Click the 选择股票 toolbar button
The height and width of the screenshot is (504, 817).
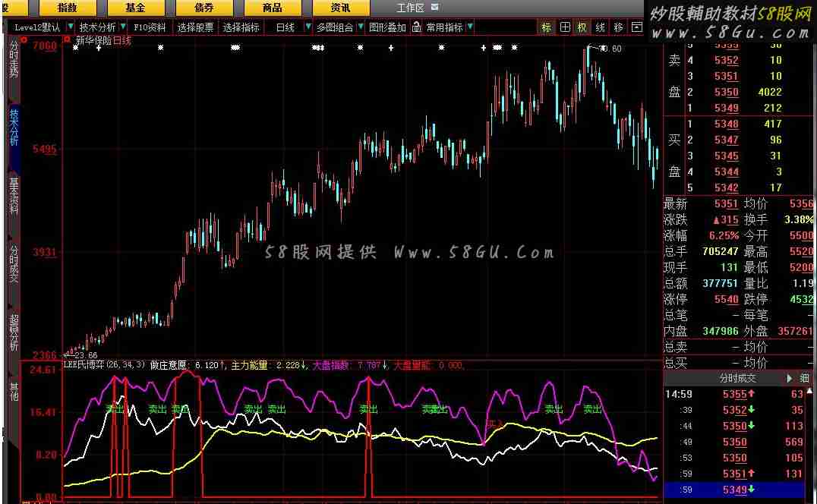195,27
